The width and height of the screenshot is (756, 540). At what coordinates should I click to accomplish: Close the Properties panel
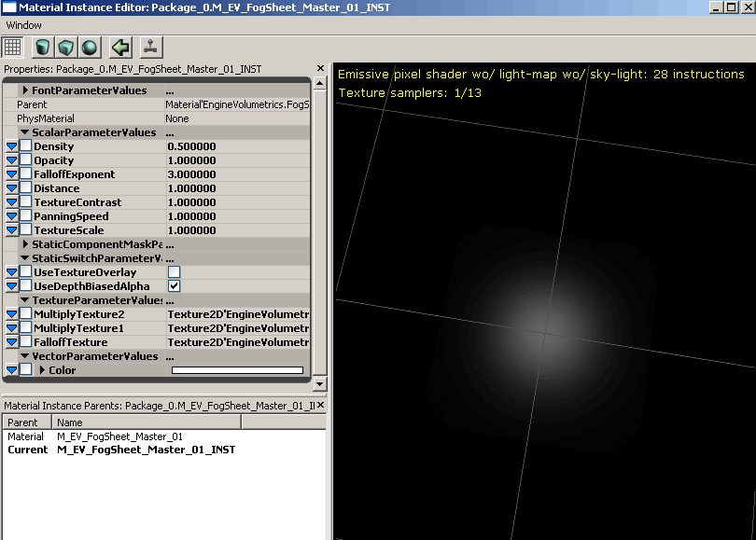(320, 68)
